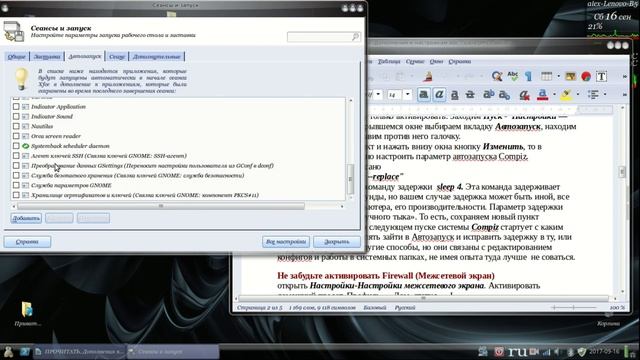Insert text box with the T icon
The image size is (640, 360).
click(601, 76)
